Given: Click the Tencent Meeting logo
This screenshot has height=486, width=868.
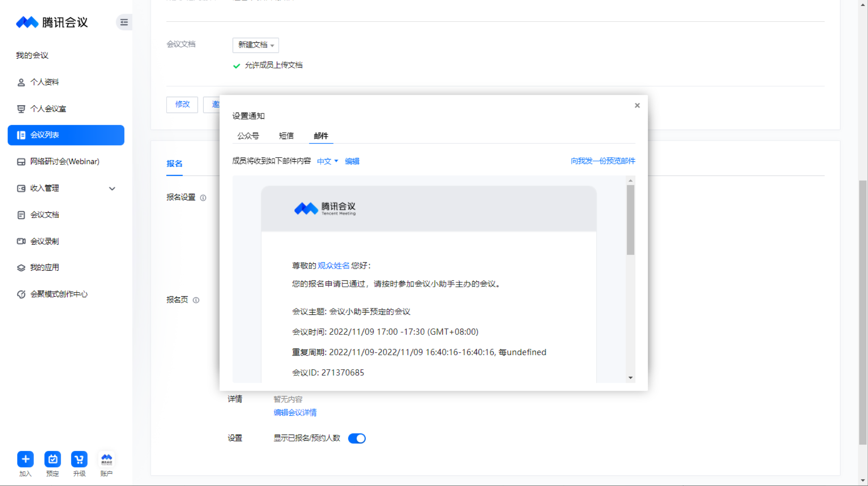Looking at the screenshot, I should [x=52, y=22].
